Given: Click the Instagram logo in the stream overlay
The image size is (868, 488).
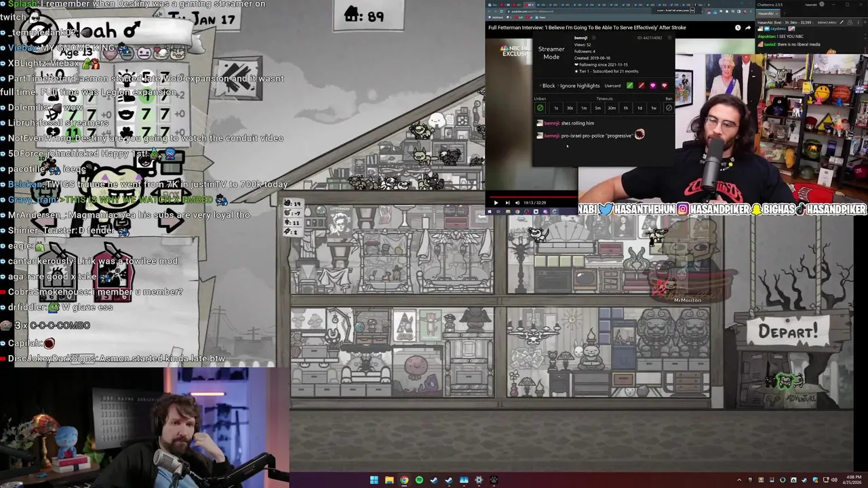Looking at the screenshot, I should pyautogui.click(x=683, y=209).
